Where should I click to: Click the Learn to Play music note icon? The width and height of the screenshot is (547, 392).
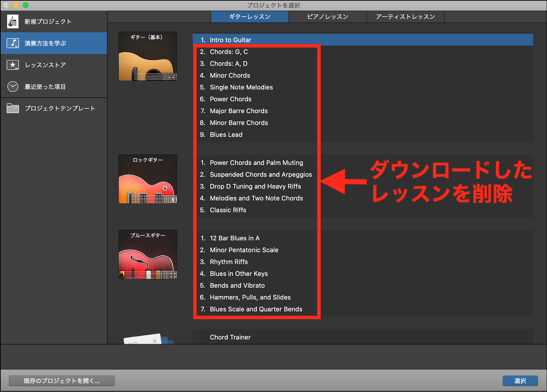pos(13,43)
